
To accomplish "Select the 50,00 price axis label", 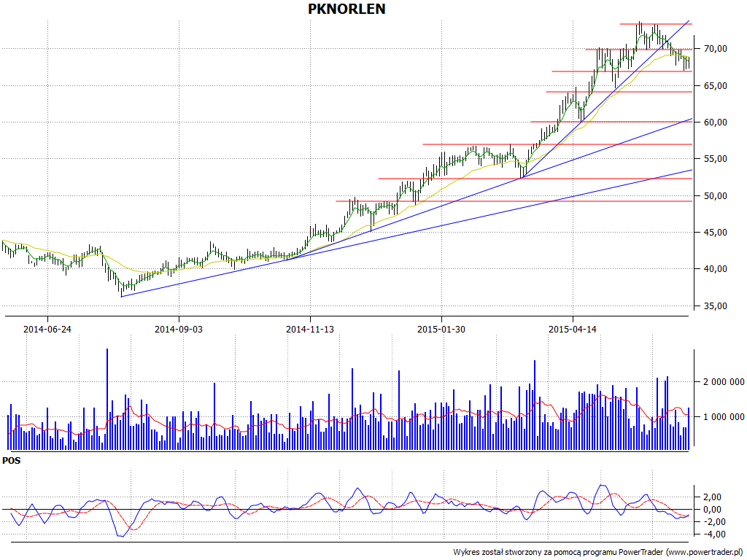I will click(x=715, y=195).
